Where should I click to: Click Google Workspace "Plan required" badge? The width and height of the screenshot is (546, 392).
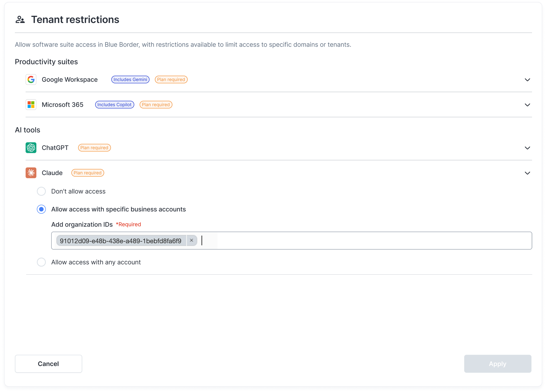coord(171,79)
